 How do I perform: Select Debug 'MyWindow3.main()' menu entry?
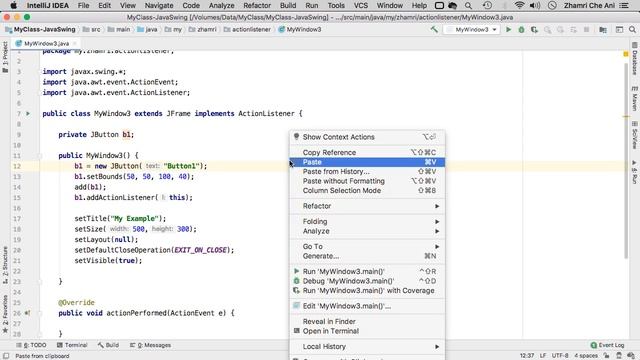(367, 281)
